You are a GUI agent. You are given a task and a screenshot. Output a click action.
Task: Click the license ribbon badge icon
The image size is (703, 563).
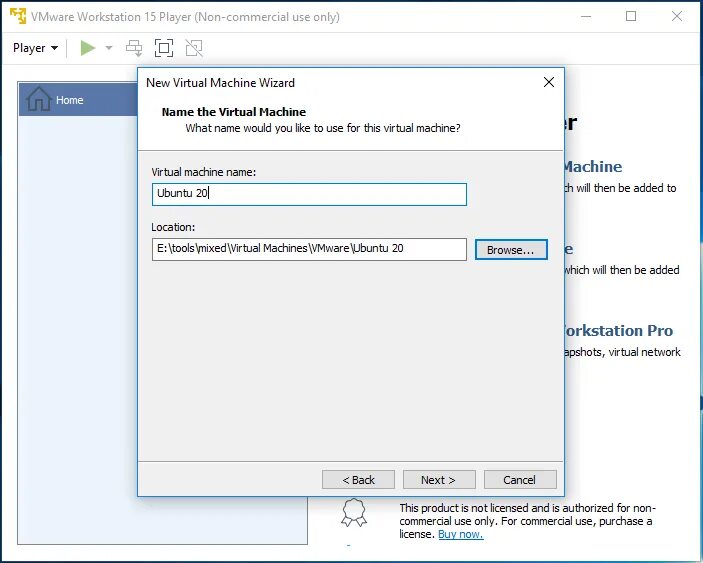pyautogui.click(x=354, y=513)
